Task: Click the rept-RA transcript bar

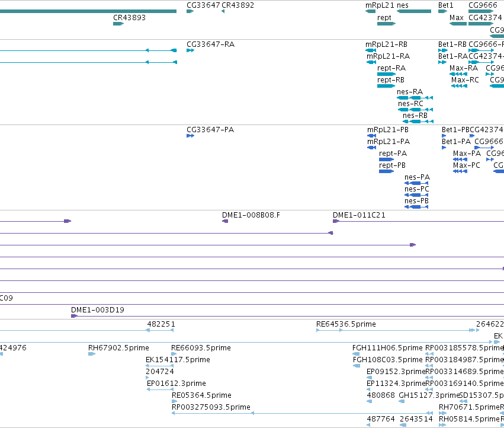Action: point(386,74)
